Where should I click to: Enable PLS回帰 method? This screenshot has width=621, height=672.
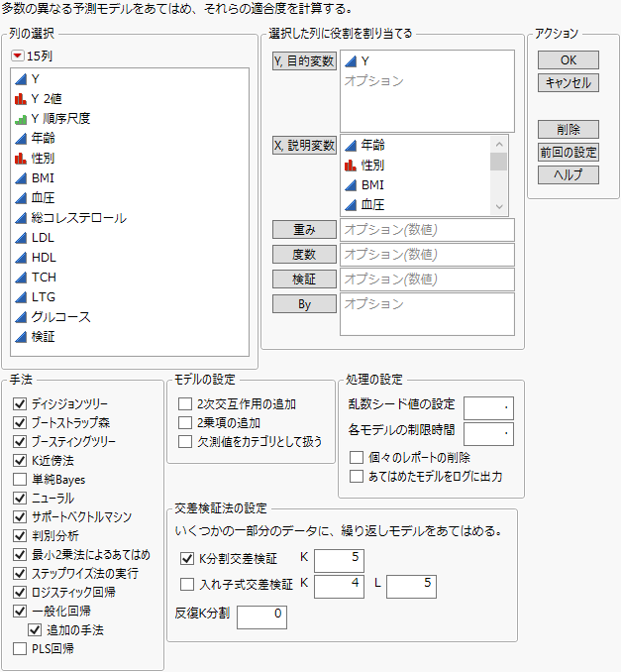(x=20, y=649)
